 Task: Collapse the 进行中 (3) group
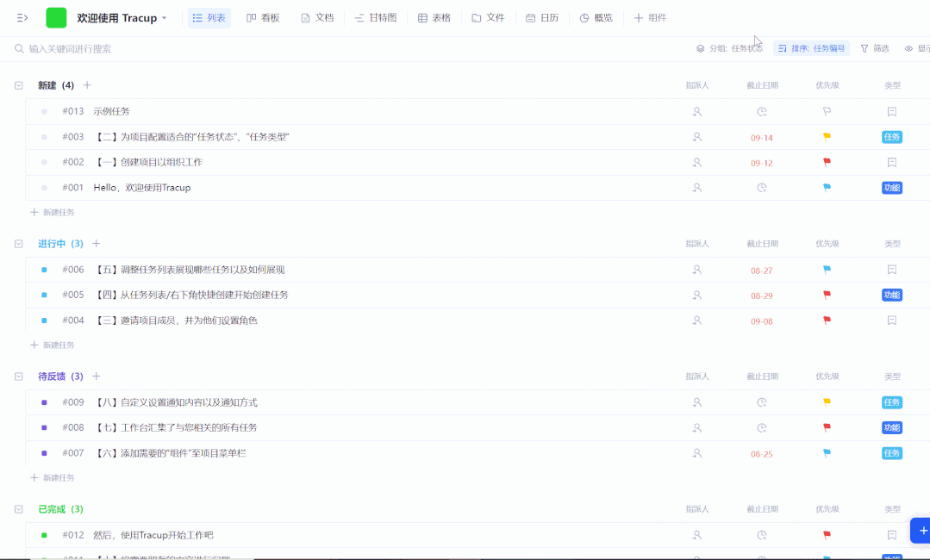click(18, 244)
